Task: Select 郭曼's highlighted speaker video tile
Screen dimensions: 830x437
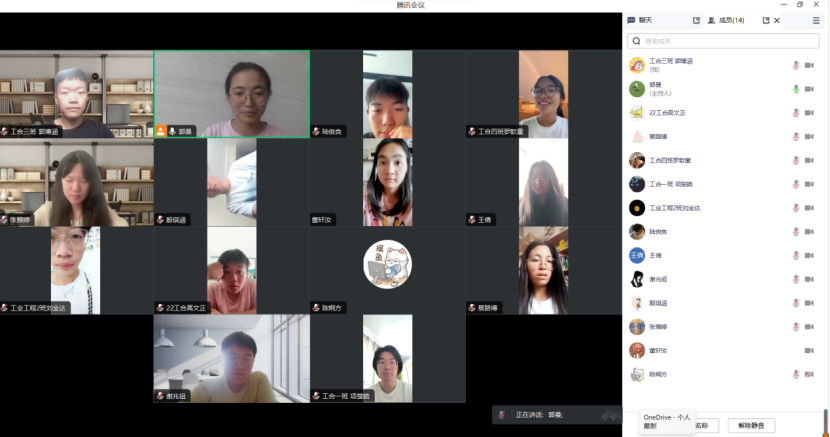Action: coord(231,94)
